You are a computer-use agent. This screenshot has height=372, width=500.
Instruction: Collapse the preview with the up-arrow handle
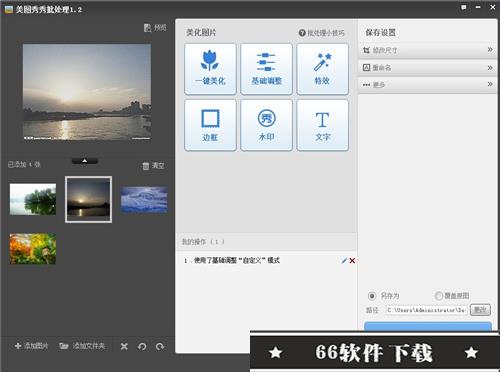click(85, 161)
